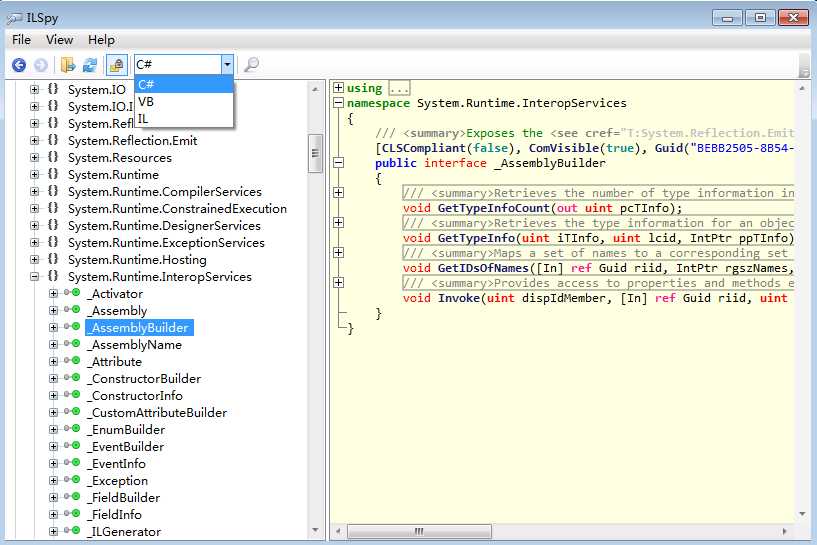The height and width of the screenshot is (545, 817).
Task: Open Search with the magnifier icon
Action: (251, 65)
